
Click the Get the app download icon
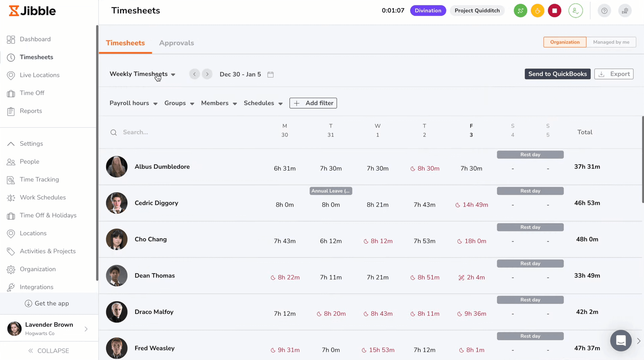point(28,304)
